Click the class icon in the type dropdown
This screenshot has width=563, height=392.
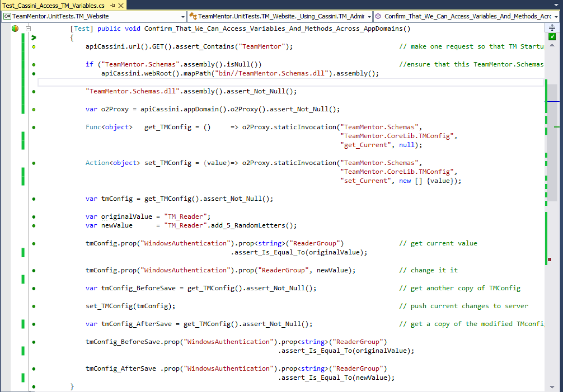click(x=193, y=16)
